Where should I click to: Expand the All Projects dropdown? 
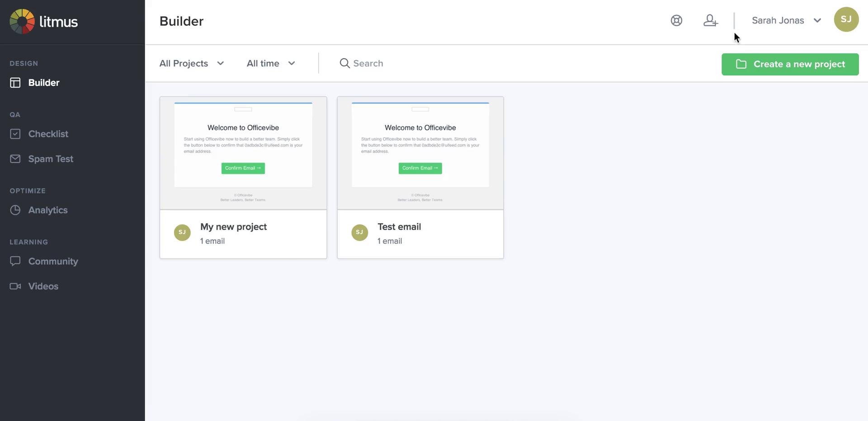tap(191, 63)
